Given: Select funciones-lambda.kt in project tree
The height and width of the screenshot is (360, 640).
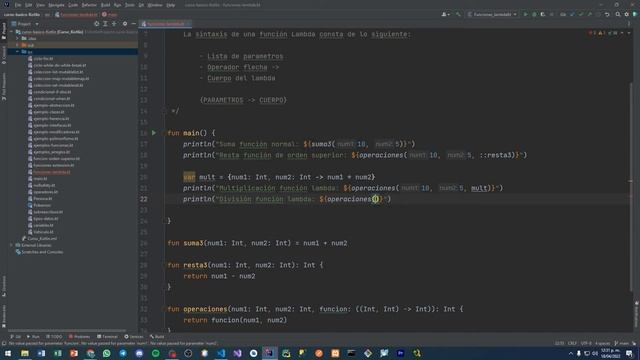Looking at the screenshot, I should pyautogui.click(x=52, y=172).
